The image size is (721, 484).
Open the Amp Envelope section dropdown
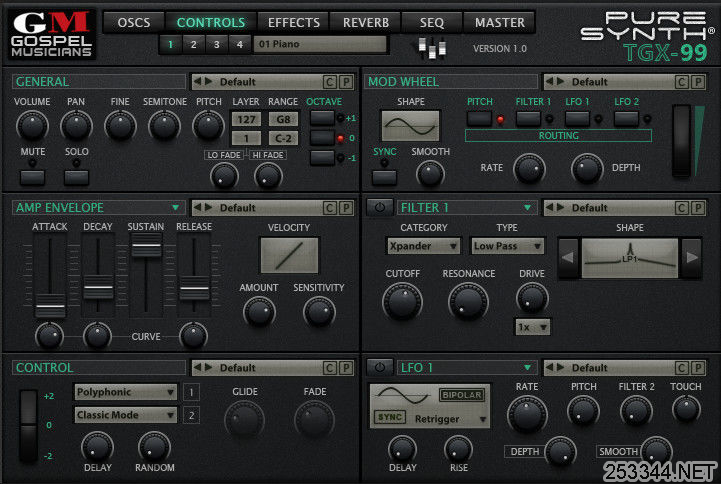(175, 208)
